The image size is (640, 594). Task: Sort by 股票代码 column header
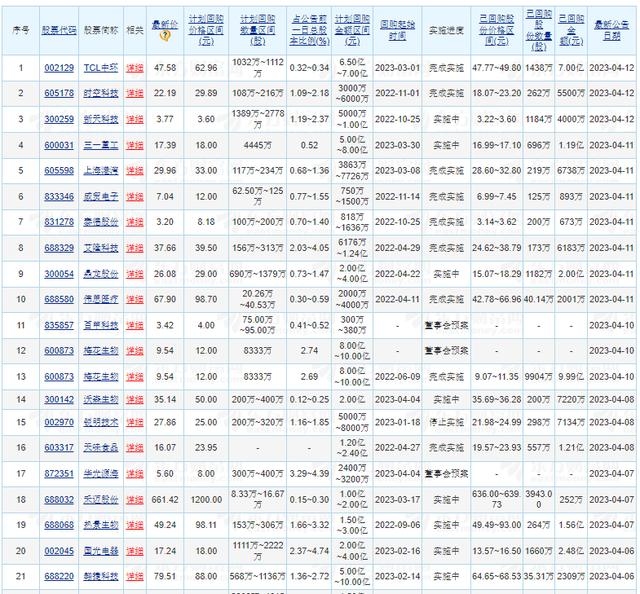(59, 30)
